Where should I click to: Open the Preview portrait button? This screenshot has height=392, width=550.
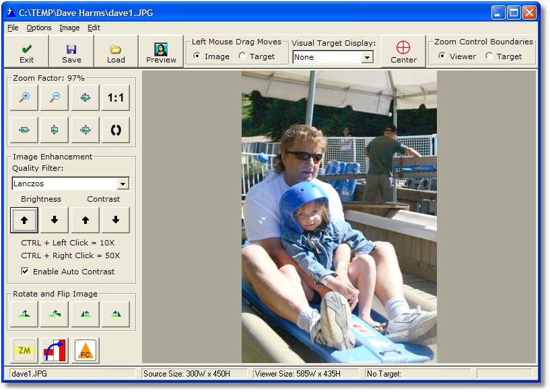pyautogui.click(x=161, y=51)
